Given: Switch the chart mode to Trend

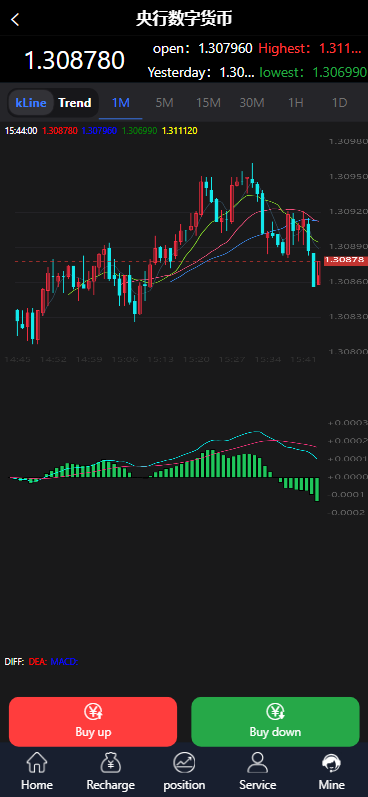Looking at the screenshot, I should 75,103.
